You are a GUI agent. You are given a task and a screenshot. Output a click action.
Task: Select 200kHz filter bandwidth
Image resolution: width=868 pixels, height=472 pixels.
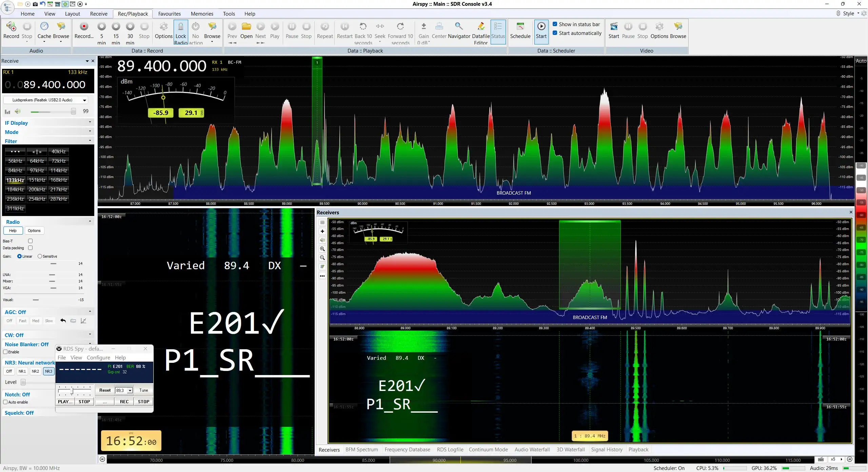click(37, 190)
